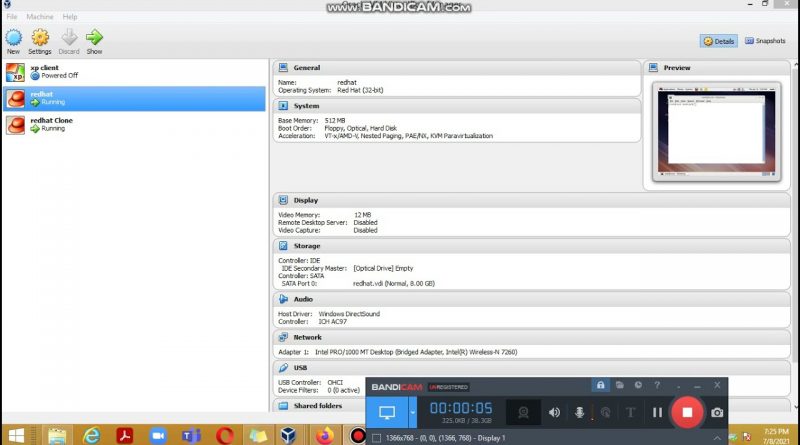Viewport: 800px width, 445px height.
Task: Toggle Bandicam microphone recording
Action: pos(580,412)
